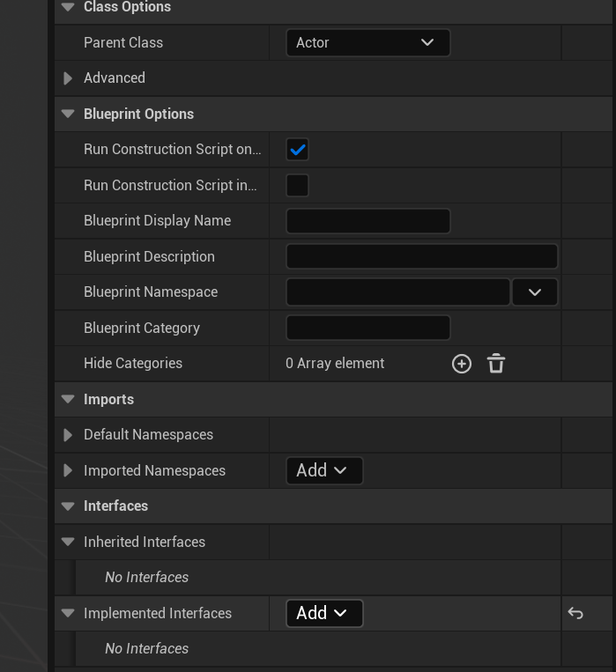
Task: Expand the Imported Namespaces row
Action: [x=68, y=470]
